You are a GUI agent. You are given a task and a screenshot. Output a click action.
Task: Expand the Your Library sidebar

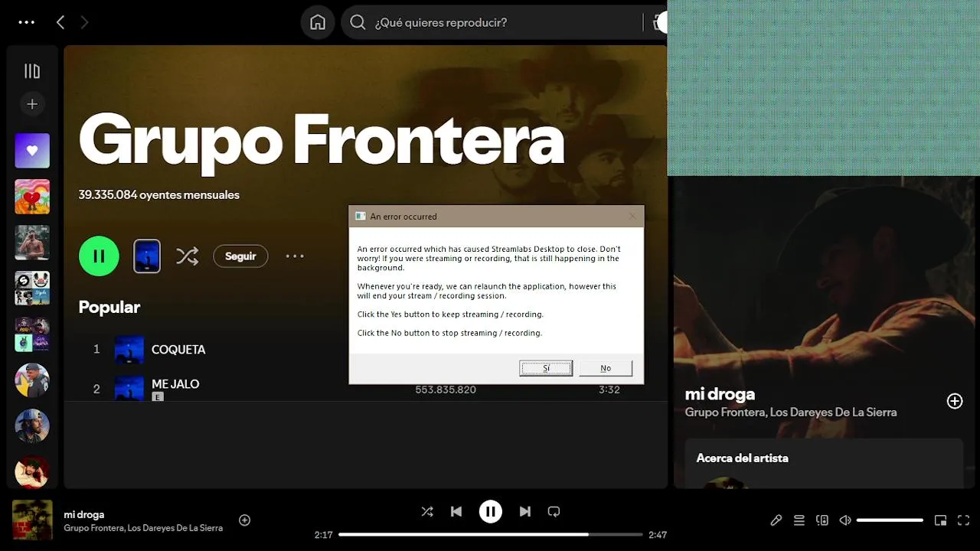coord(32,71)
